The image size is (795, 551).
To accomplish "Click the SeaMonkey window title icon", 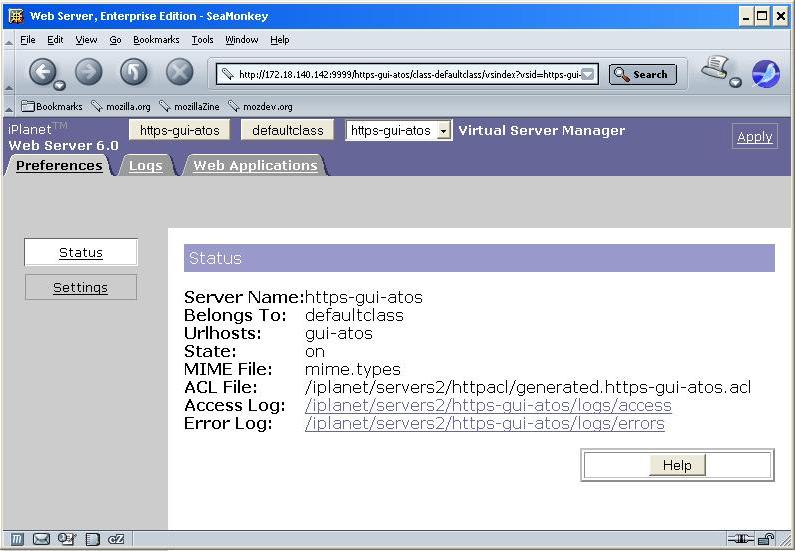I will coord(16,16).
